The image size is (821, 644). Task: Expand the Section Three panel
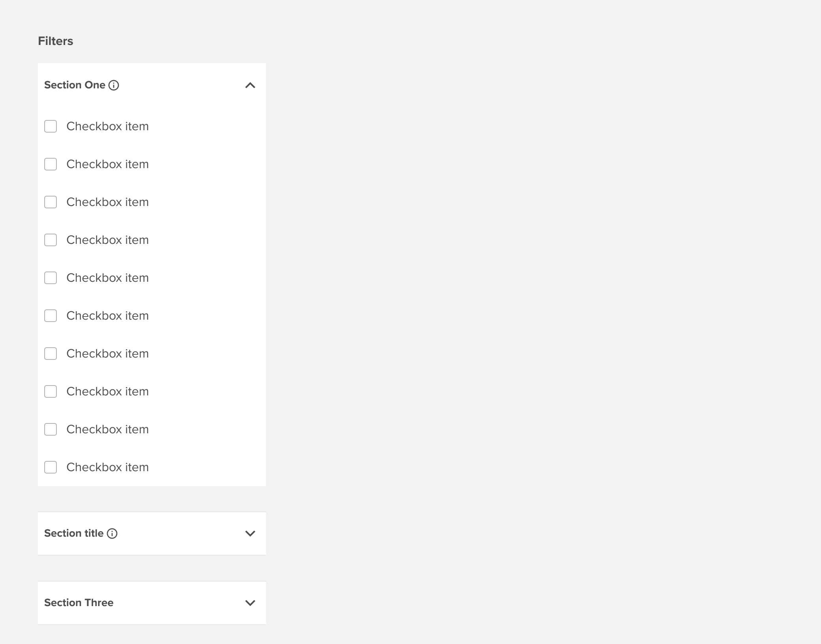pos(249,603)
